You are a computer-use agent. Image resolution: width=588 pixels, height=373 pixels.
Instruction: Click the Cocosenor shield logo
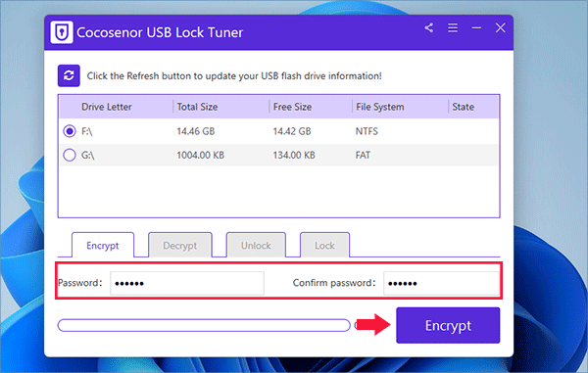click(62, 32)
